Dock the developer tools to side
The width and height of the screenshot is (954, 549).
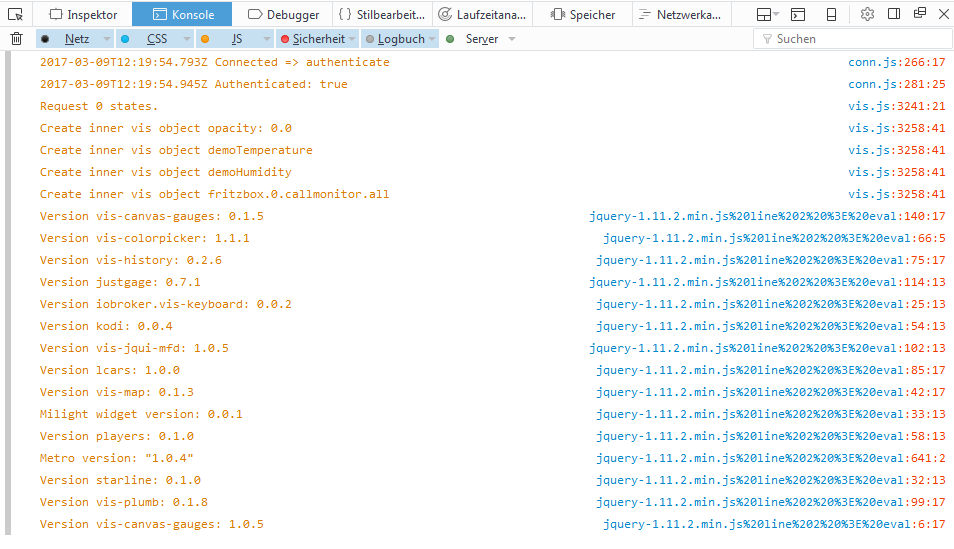[893, 14]
